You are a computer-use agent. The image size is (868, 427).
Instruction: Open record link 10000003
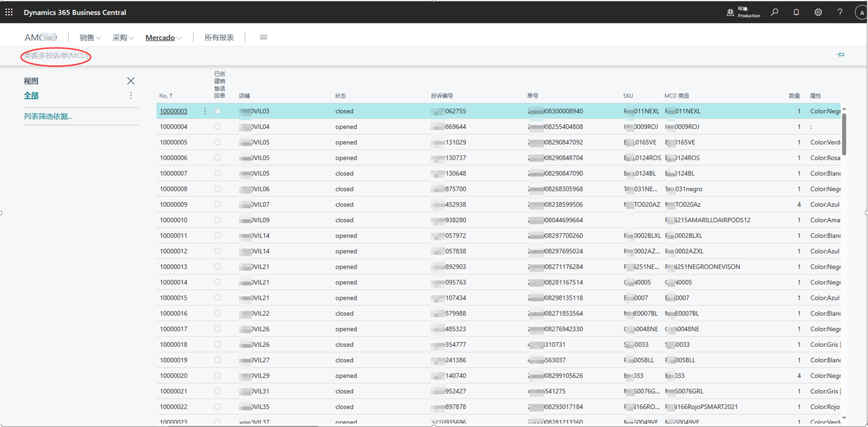173,111
